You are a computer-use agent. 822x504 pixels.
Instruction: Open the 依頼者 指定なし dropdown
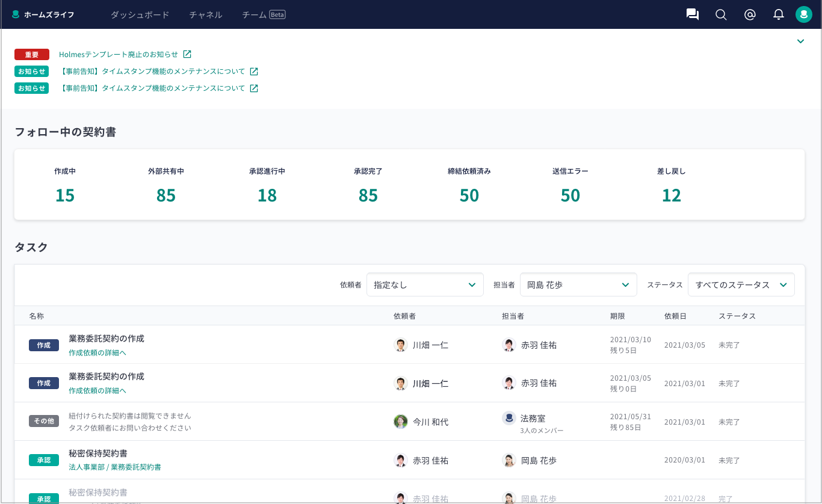click(x=425, y=284)
